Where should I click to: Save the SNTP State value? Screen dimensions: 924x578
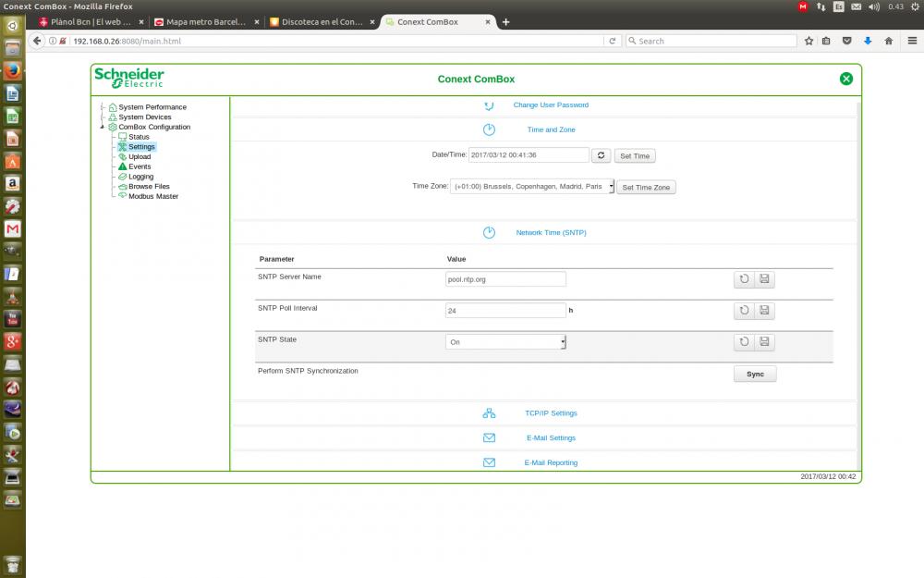pyautogui.click(x=764, y=342)
